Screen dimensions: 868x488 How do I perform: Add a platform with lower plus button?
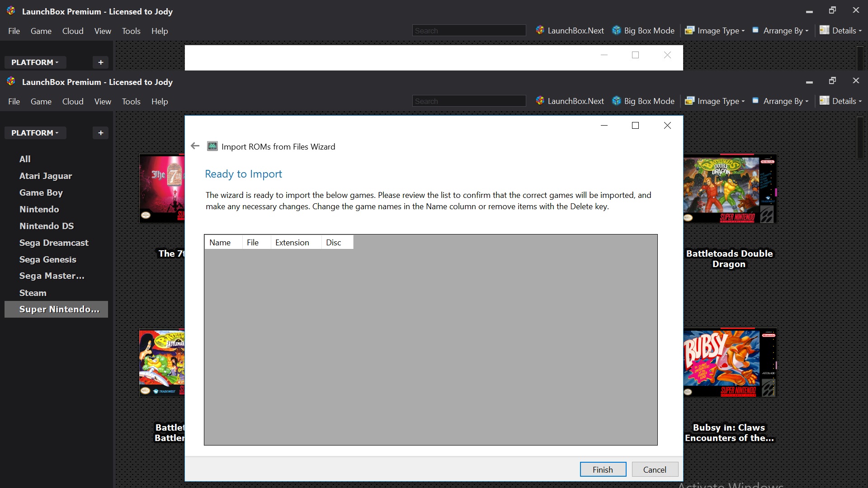tap(100, 133)
